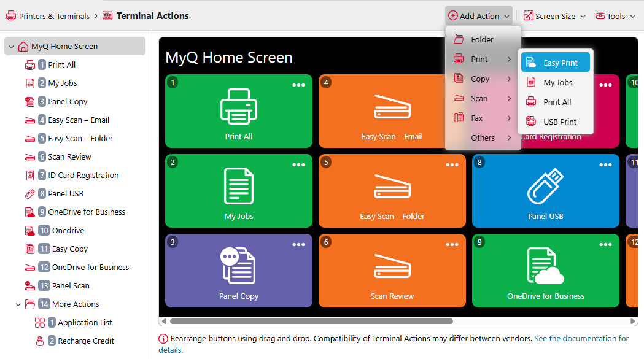The width and height of the screenshot is (644, 359).
Task: Select My Jobs in the Print submenu
Action: [x=555, y=83]
